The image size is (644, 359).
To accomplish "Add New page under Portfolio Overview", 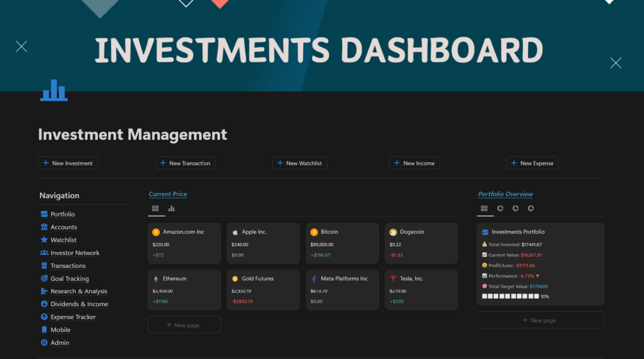I will pyautogui.click(x=540, y=320).
